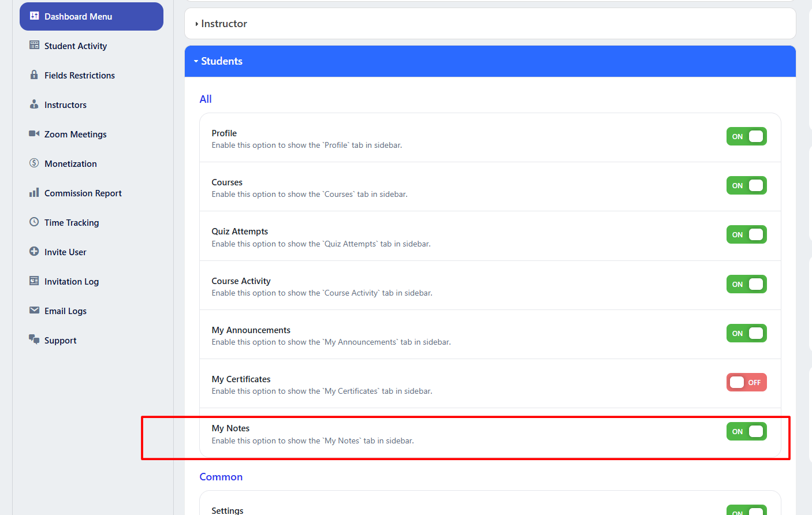Click the Invite User plus icon
The width and height of the screenshot is (812, 515).
(x=34, y=252)
